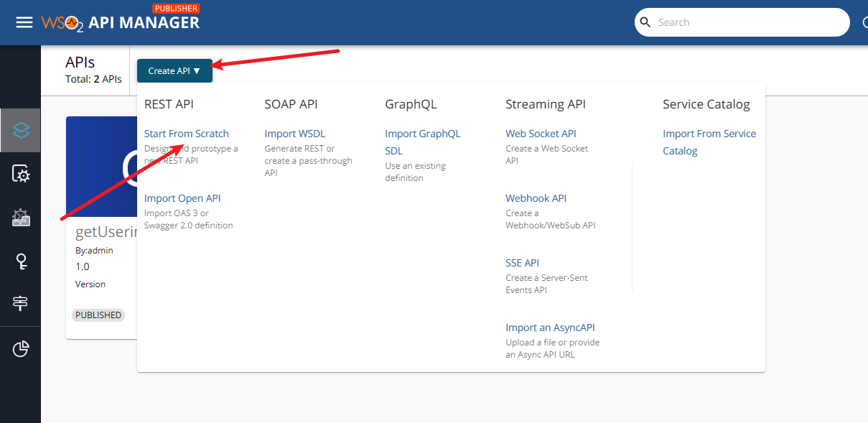Choose Webhook API option
This screenshot has width=868, height=423.
coord(536,198)
